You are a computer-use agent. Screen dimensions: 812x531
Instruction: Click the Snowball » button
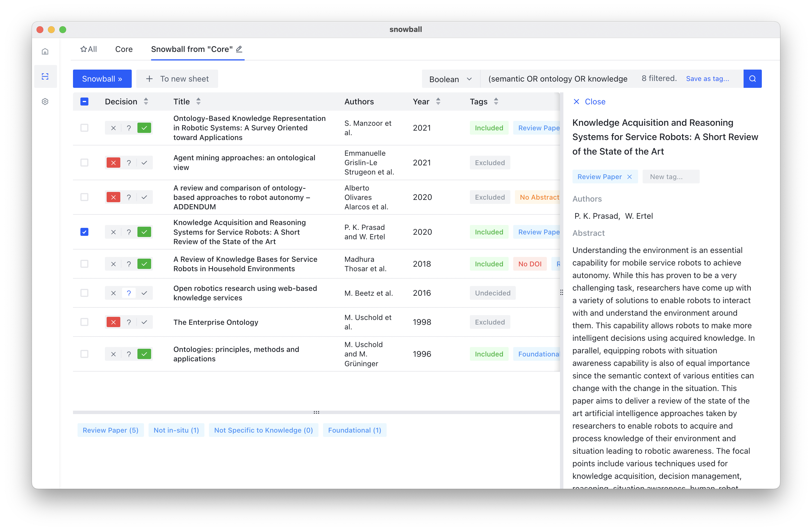102,79
